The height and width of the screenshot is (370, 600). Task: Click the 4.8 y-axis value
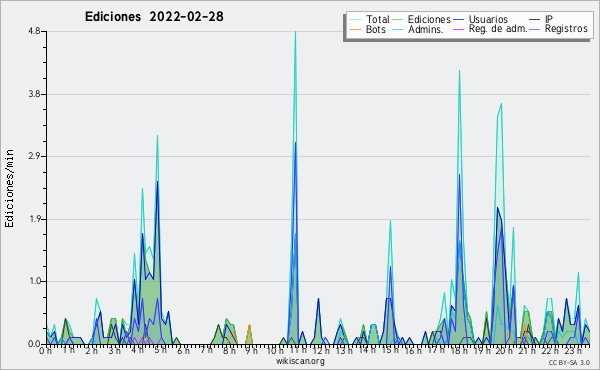pos(34,31)
